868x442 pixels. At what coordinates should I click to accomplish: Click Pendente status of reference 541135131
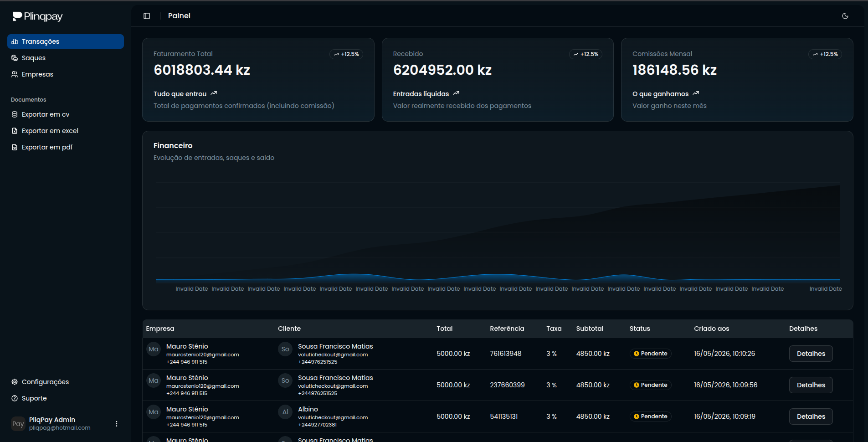click(x=651, y=416)
